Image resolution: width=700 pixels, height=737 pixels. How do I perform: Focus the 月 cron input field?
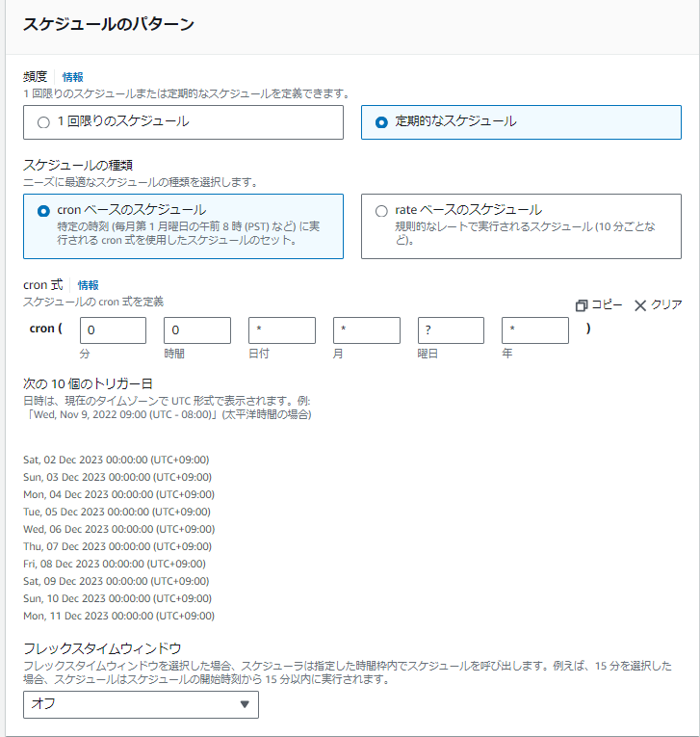pos(367,330)
